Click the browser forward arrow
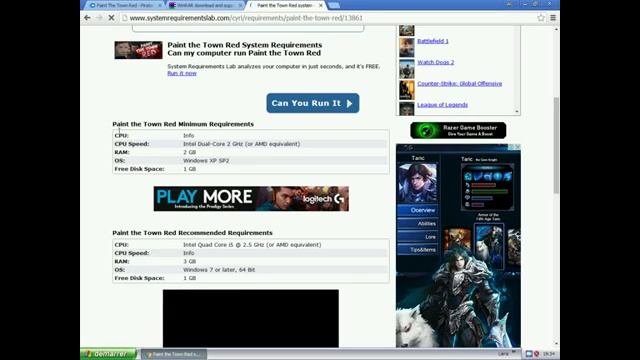Screen dimensions: 640x360 (x=99, y=18)
